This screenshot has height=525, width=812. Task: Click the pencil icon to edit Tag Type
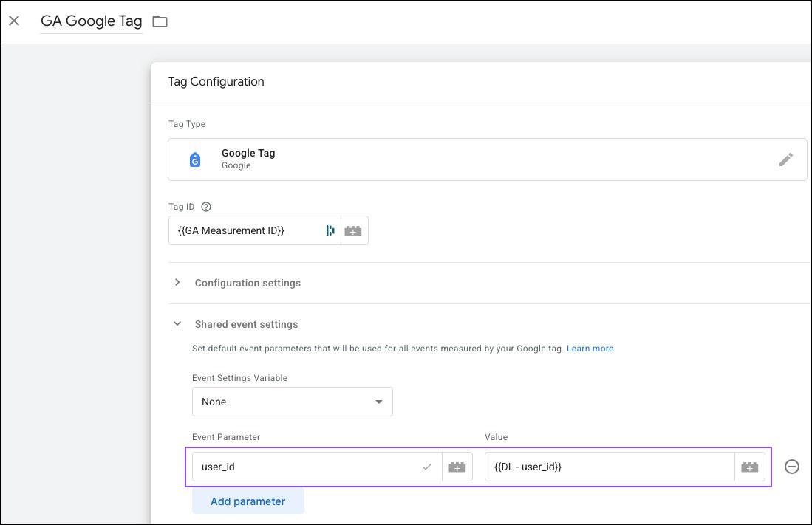coord(785,159)
